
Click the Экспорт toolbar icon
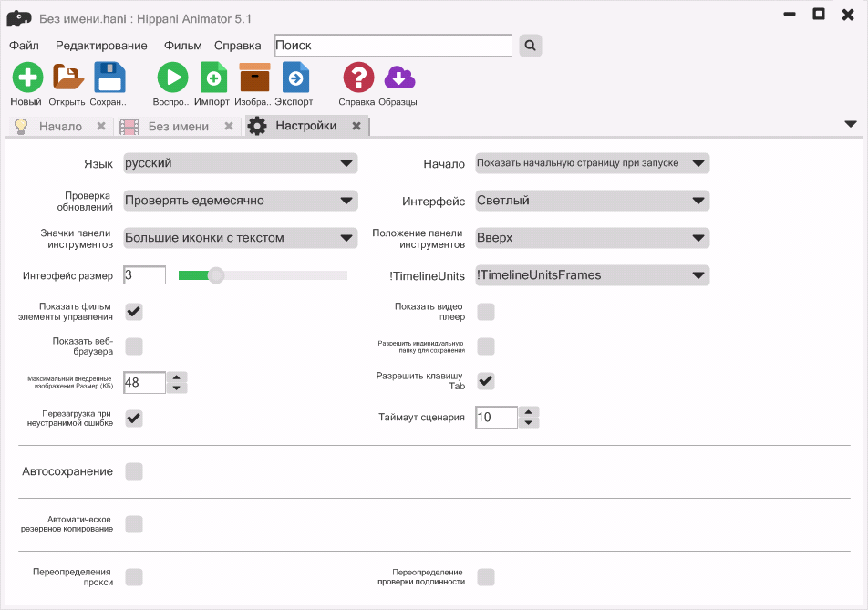click(295, 77)
